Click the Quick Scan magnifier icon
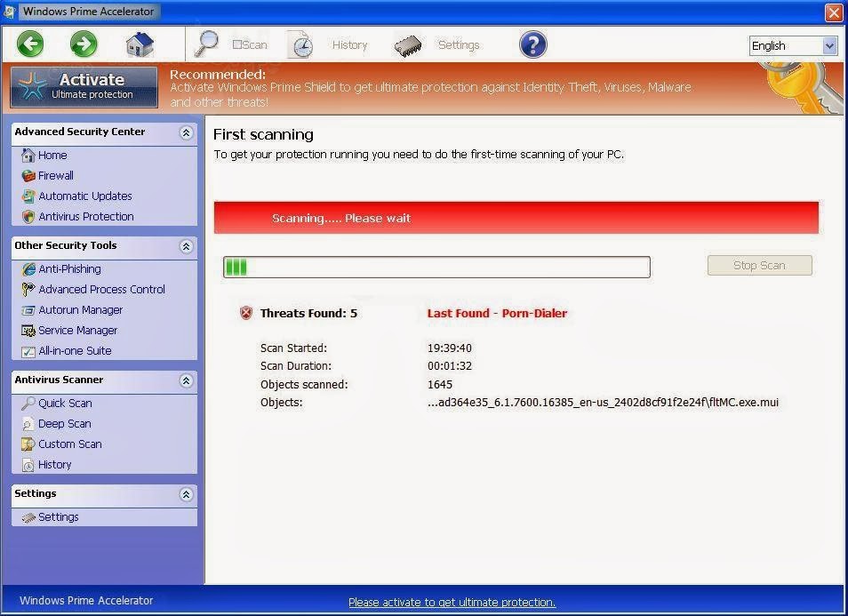Image resolution: width=848 pixels, height=616 pixels. [x=28, y=404]
